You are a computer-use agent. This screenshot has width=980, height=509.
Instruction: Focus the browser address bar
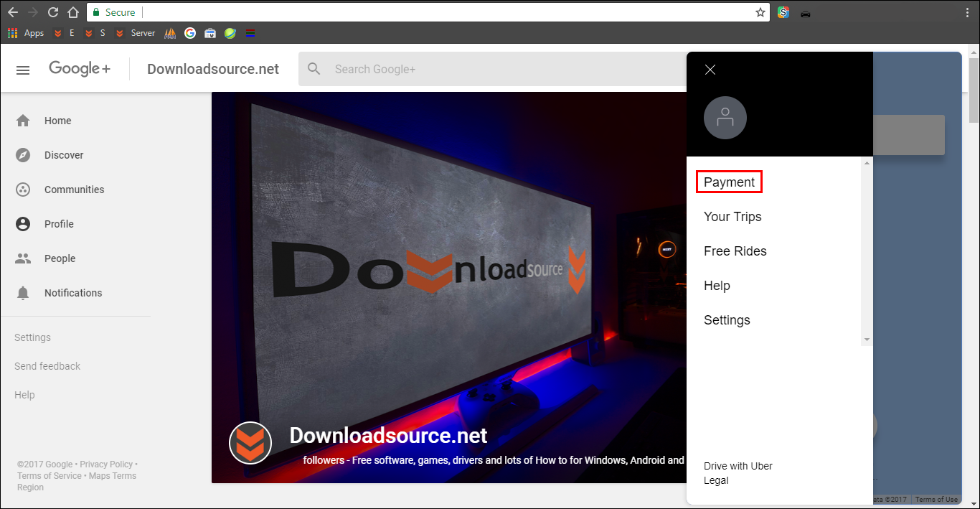click(448, 12)
